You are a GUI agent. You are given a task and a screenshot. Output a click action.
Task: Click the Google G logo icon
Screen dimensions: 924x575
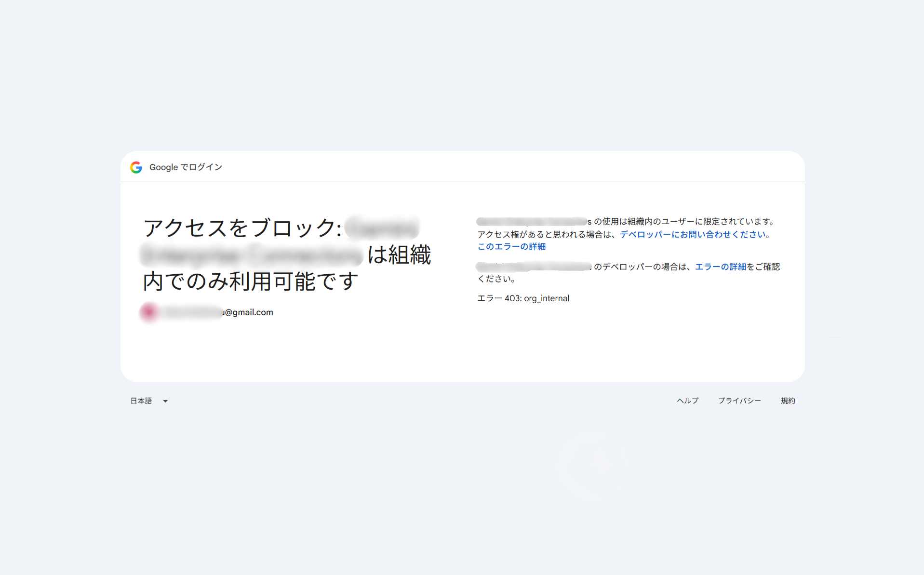tap(136, 167)
